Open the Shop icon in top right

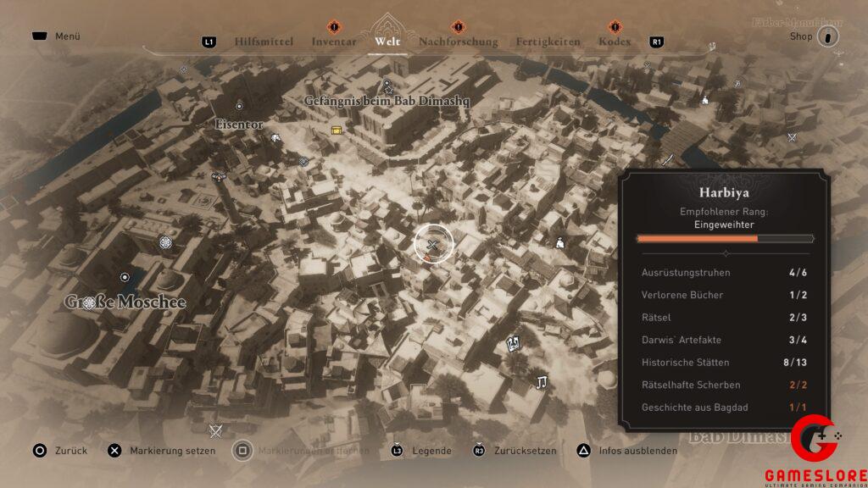click(x=828, y=36)
